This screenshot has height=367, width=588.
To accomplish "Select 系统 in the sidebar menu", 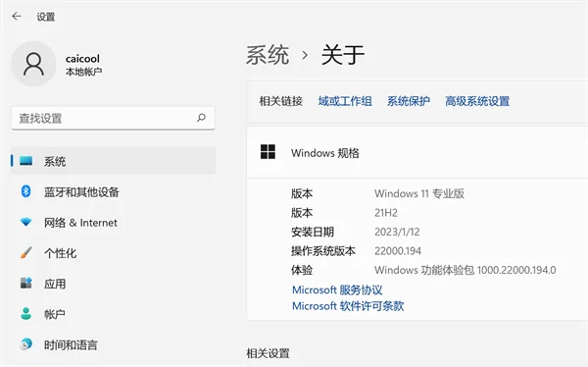I will pos(113,161).
